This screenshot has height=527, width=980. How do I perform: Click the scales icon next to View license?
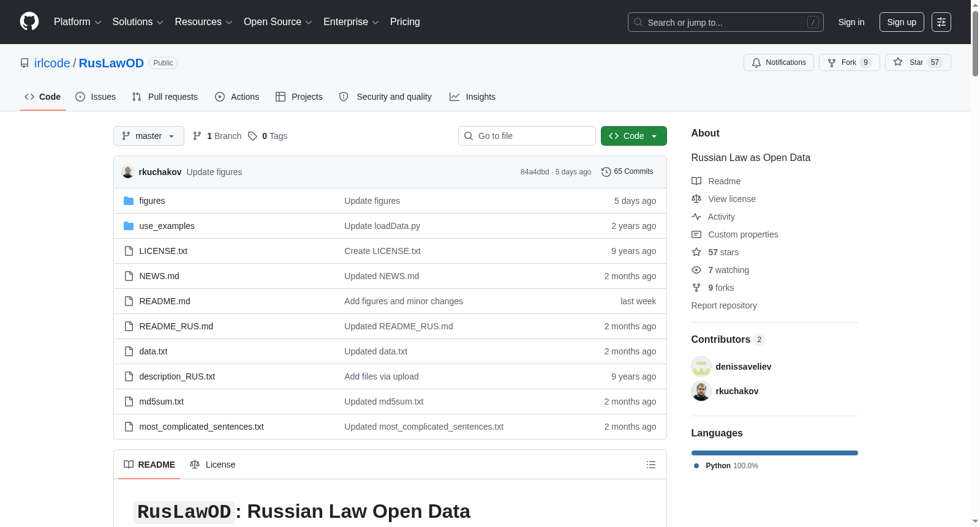[x=696, y=199]
